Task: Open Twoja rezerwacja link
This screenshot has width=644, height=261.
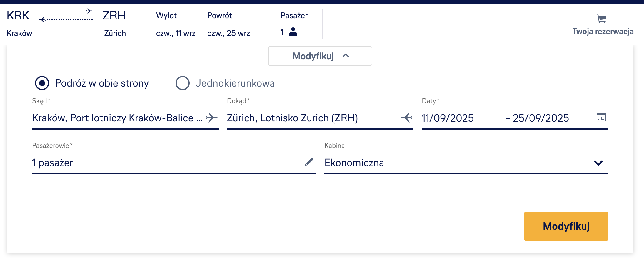Action: coord(603,32)
